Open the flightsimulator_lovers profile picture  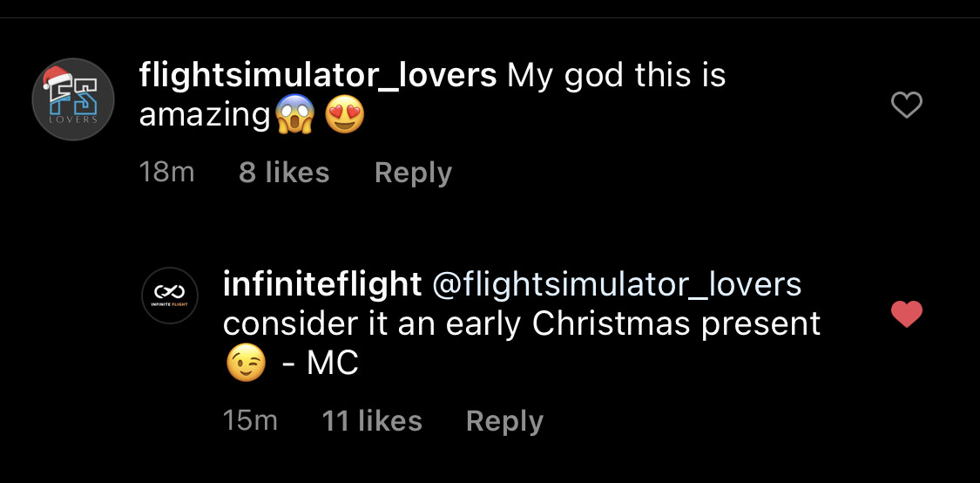pyautogui.click(x=73, y=99)
